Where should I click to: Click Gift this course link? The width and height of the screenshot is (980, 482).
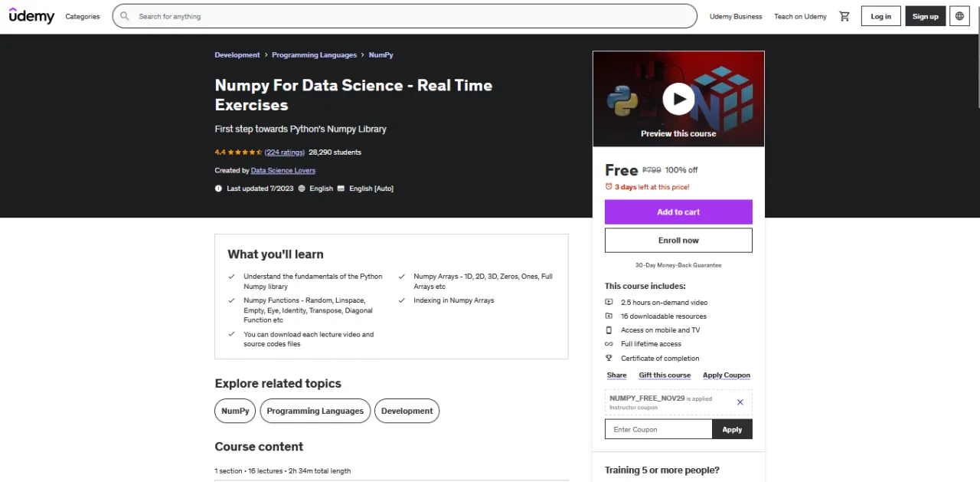[x=665, y=375]
